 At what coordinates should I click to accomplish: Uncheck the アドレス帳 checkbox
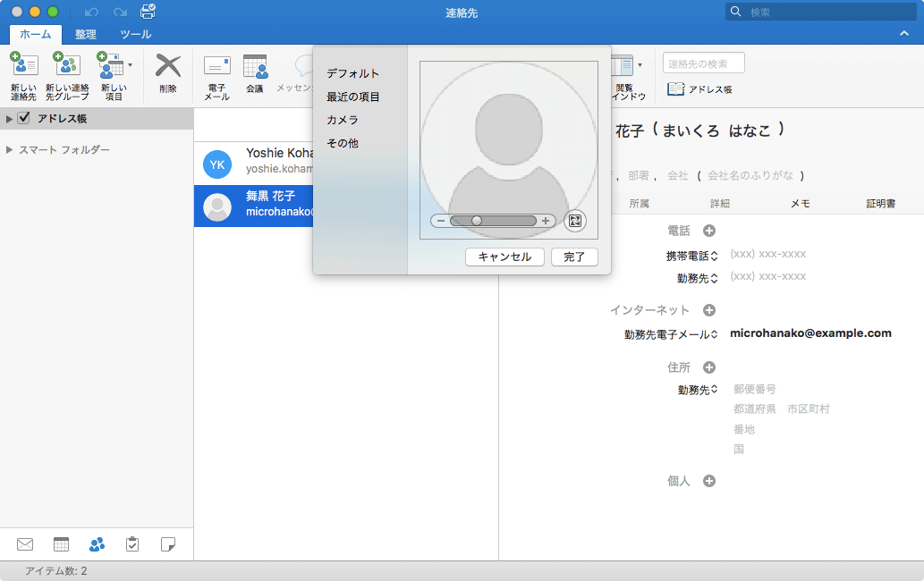(24, 118)
